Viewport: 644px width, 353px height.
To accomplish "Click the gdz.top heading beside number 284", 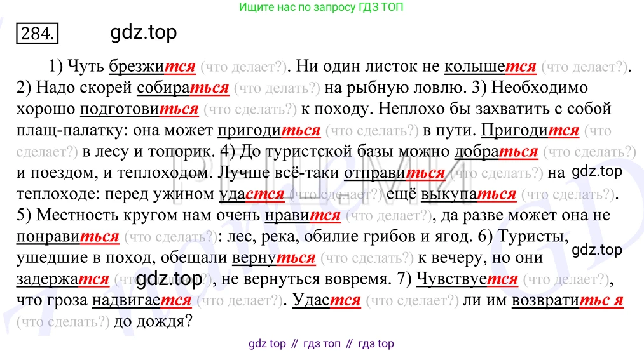I will click(143, 32).
